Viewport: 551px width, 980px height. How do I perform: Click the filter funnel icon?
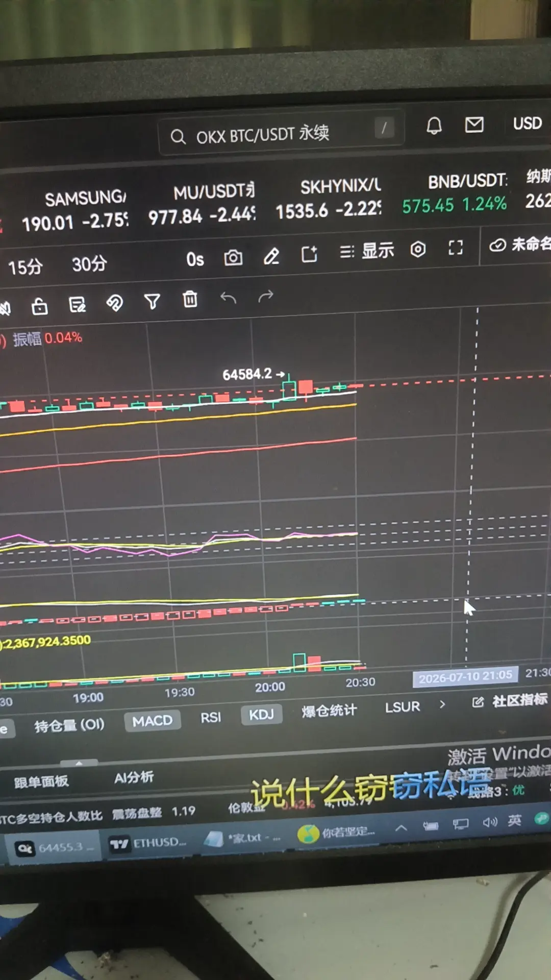[152, 301]
